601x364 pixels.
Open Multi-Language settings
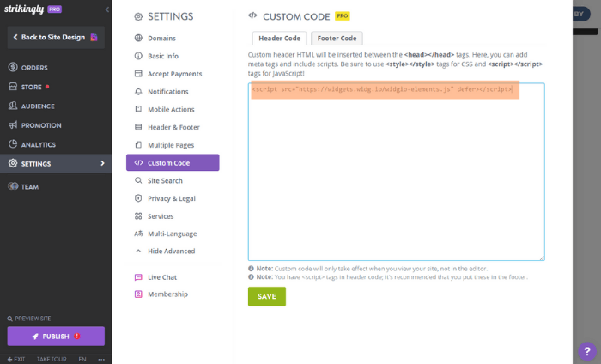[173, 234]
